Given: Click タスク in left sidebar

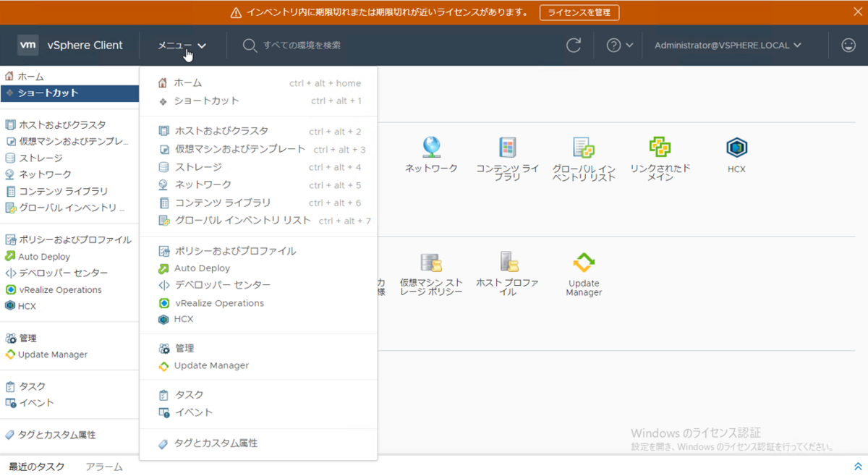Looking at the screenshot, I should tap(69, 386).
